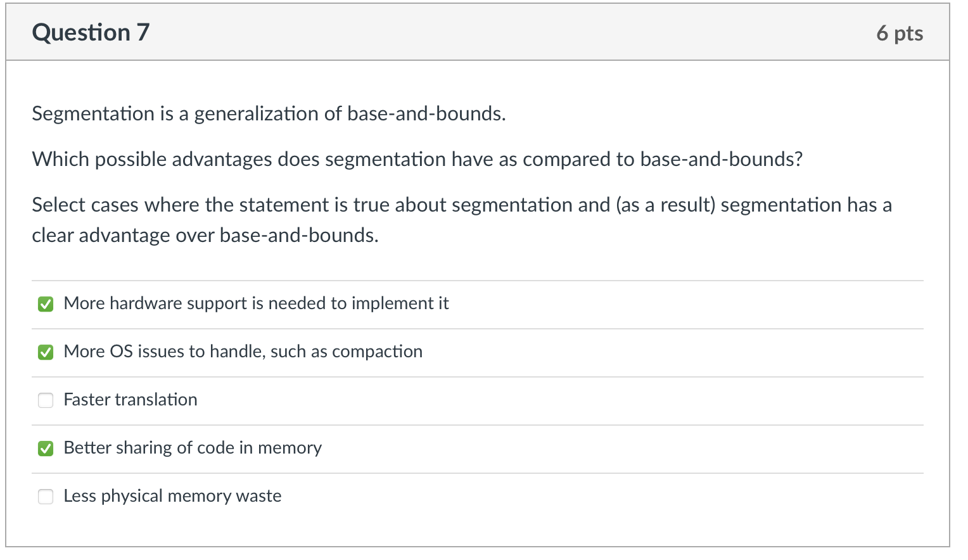Click 'Better sharing of code in memory' text
Screen dimensions: 968x560
(193, 448)
